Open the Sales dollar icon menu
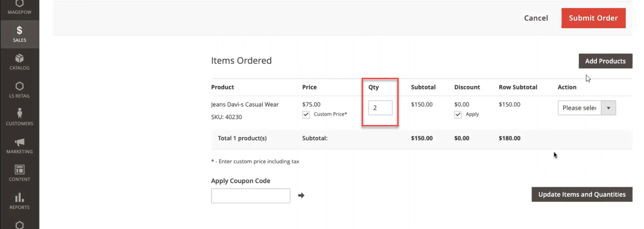644x229 pixels. (x=19, y=31)
